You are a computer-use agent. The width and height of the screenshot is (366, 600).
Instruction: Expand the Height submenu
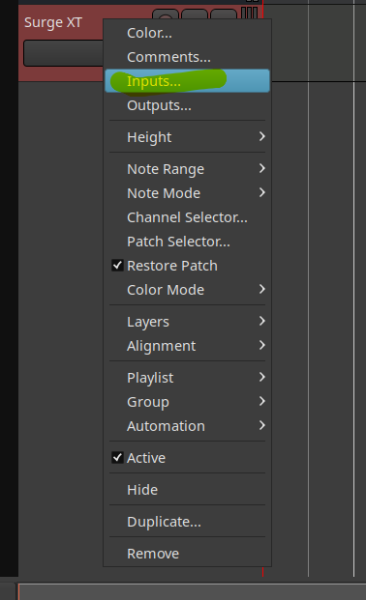[x=187, y=137]
